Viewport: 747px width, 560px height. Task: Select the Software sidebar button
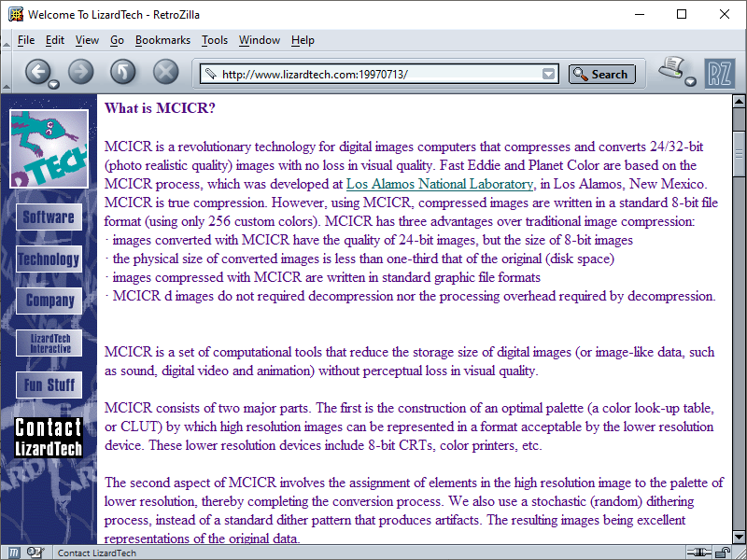[x=49, y=217]
